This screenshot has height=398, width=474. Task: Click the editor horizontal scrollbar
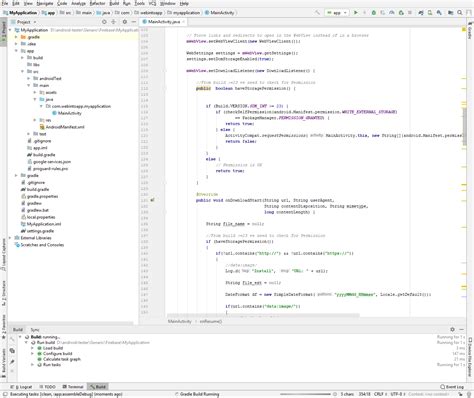coord(263,315)
